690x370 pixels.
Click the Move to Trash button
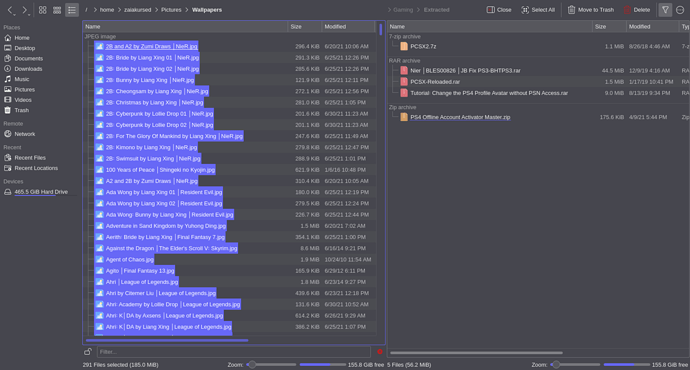591,10
